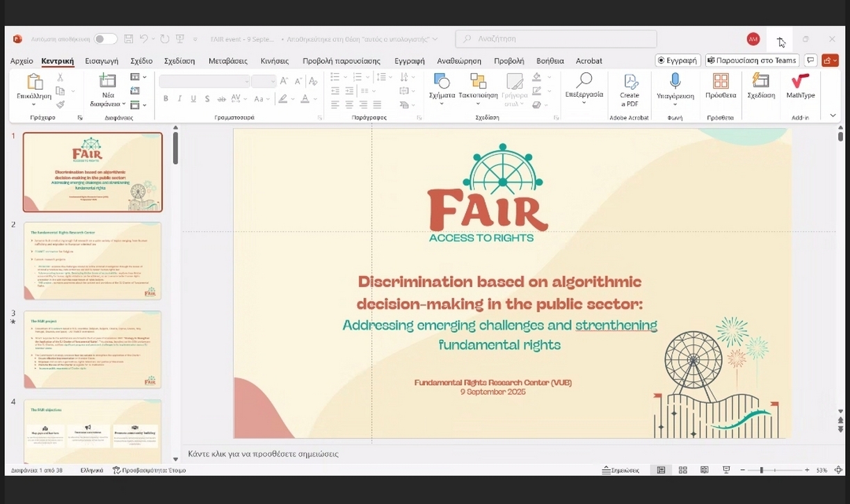Viewport: 850px width, 504px height.
Task: Select slide 2 thumbnail Fundamental Rights Research Center
Action: point(93,261)
